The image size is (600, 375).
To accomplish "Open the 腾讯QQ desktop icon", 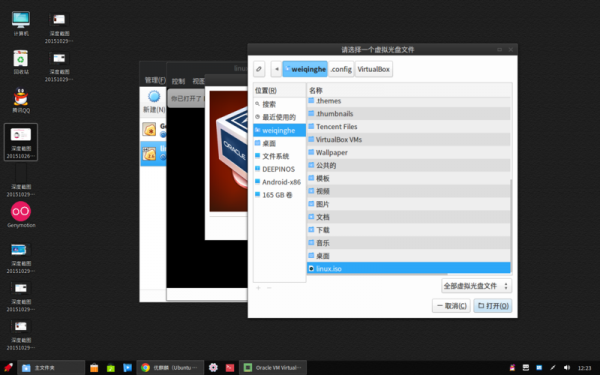I will (x=21, y=100).
